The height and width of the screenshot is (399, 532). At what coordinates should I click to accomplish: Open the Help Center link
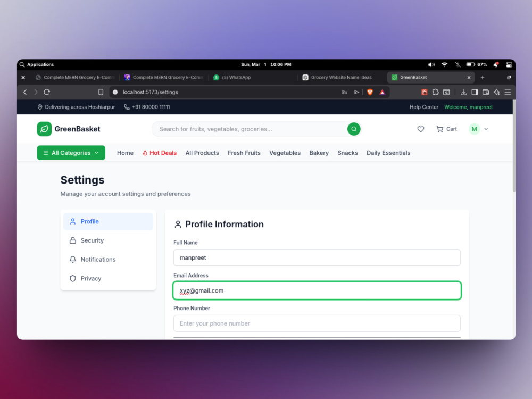[x=424, y=107]
